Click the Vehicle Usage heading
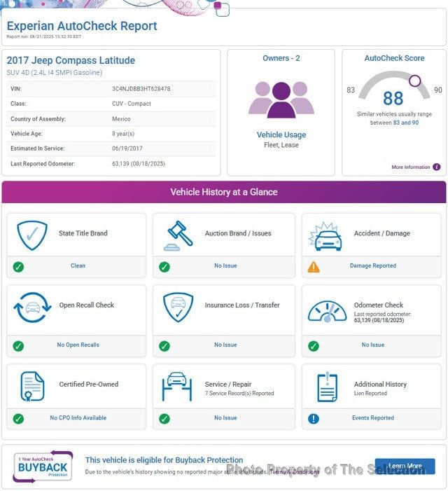 [x=281, y=135]
